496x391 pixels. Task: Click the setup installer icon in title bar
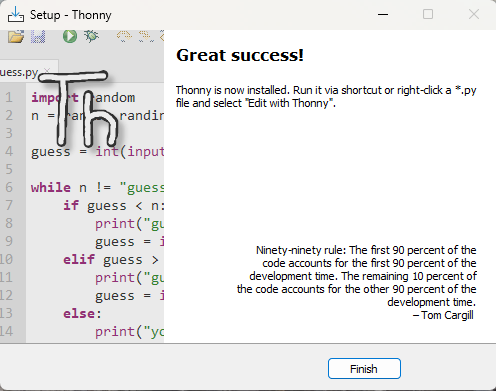[x=16, y=15]
